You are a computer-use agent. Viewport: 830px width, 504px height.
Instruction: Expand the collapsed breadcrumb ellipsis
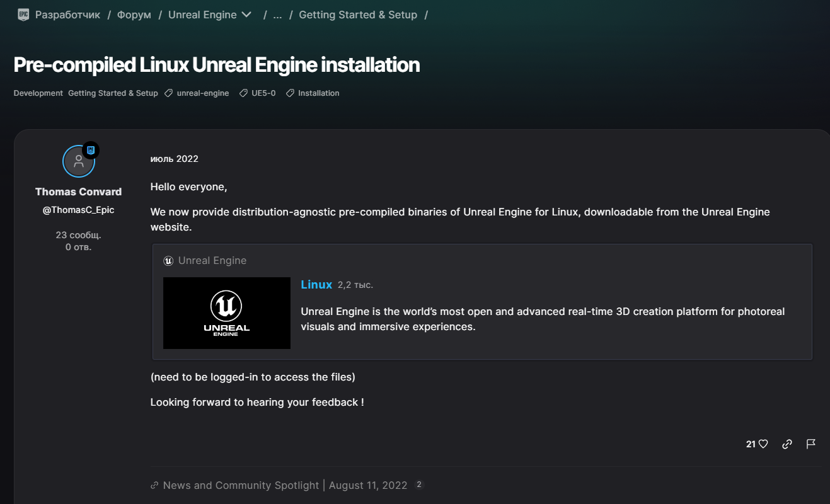pos(277,14)
